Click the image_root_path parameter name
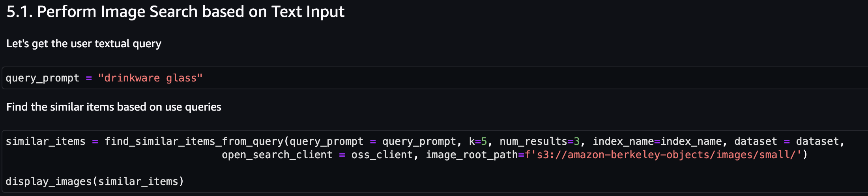 [472, 155]
